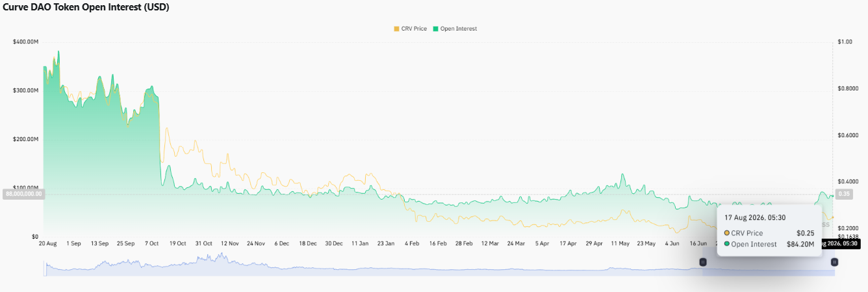Click the 24 Mar date label
868x292 pixels.
coord(516,243)
